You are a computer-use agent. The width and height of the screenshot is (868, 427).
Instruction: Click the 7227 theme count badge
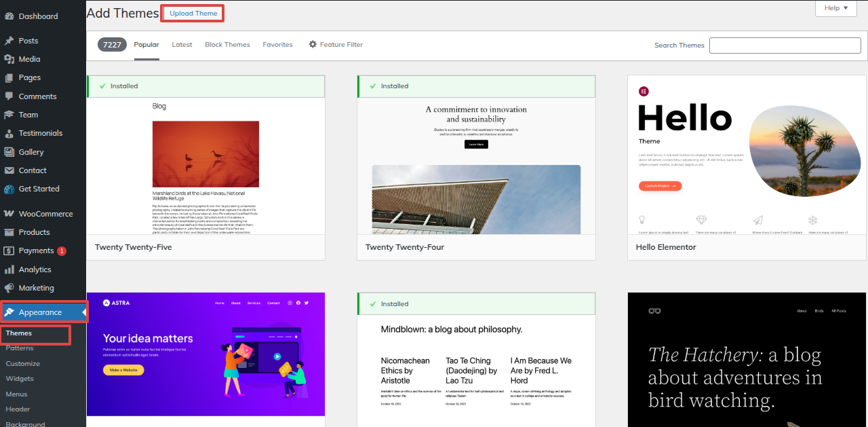pyautogui.click(x=113, y=45)
